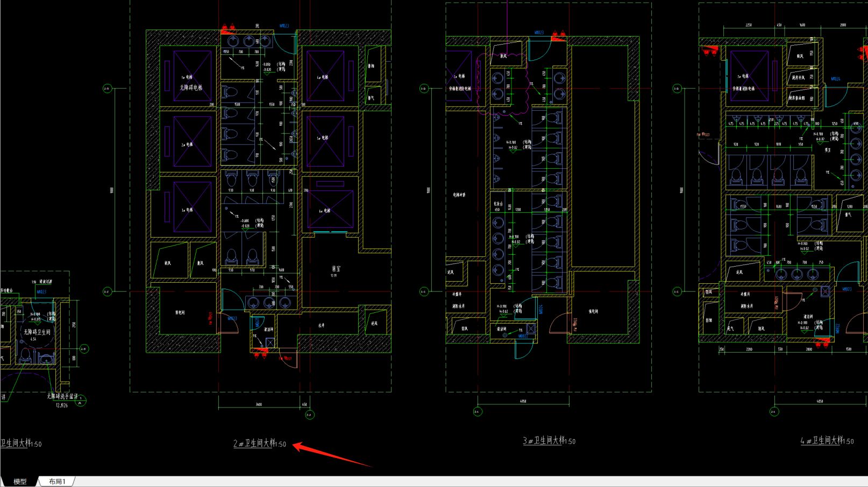Select the 5# 电梯 elevator label

pyautogui.click(x=323, y=138)
